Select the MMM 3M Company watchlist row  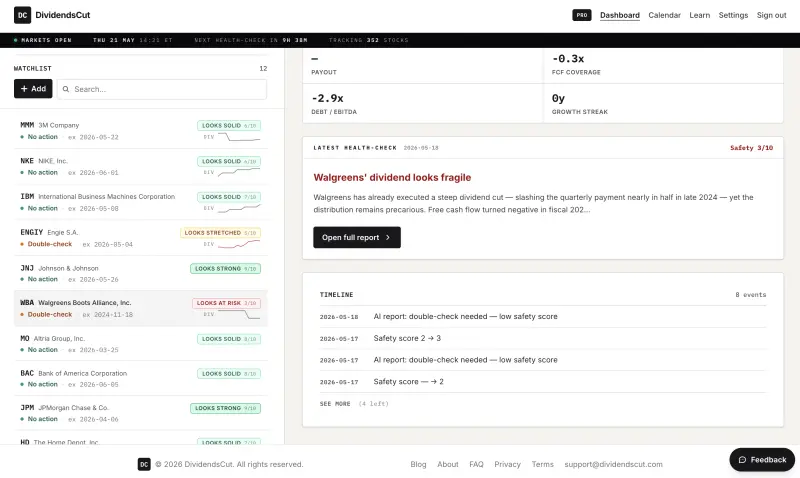(x=141, y=131)
